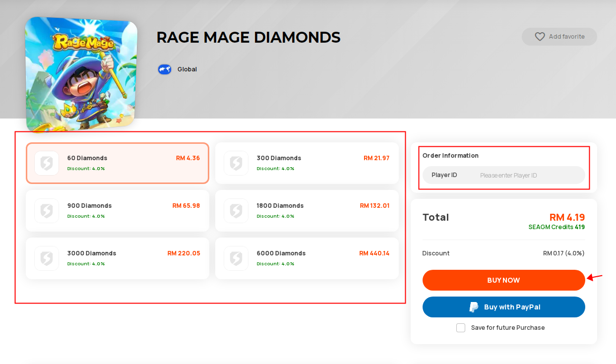Click the RAGE MAGE DIAMONDS title
Screen dimensions: 616x364
[x=248, y=37]
